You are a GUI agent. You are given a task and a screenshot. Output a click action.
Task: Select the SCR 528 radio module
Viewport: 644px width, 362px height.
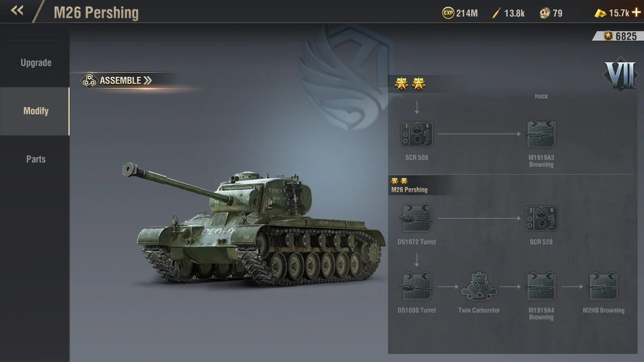click(x=541, y=219)
